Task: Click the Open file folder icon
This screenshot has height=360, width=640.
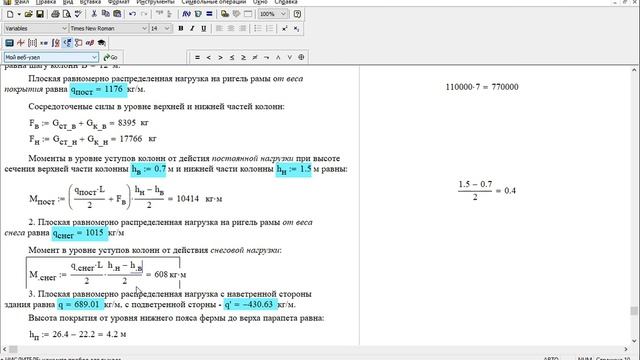Action: 28,14
